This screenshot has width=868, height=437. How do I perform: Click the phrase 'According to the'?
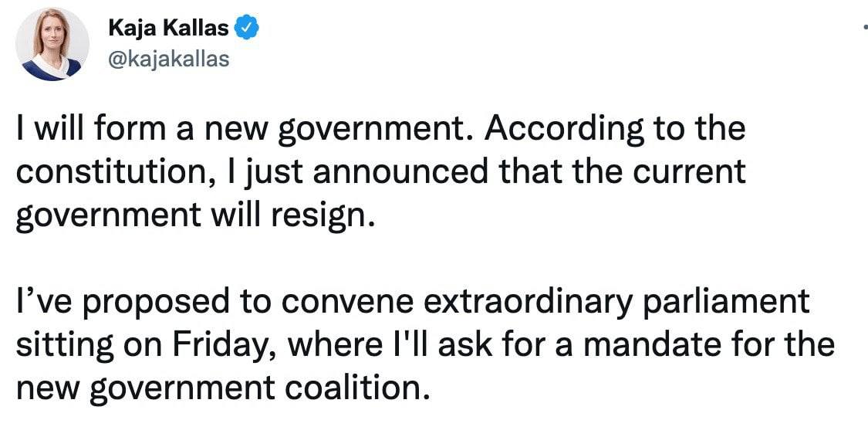tap(616, 130)
